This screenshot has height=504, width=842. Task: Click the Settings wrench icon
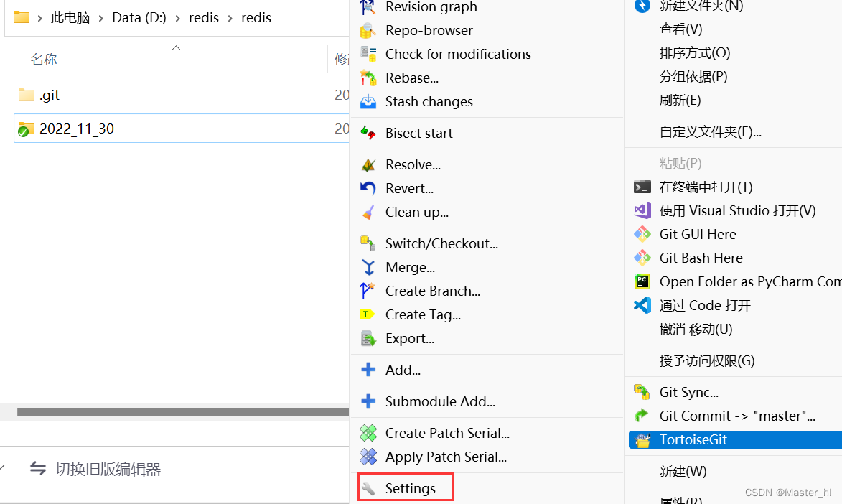[368, 488]
